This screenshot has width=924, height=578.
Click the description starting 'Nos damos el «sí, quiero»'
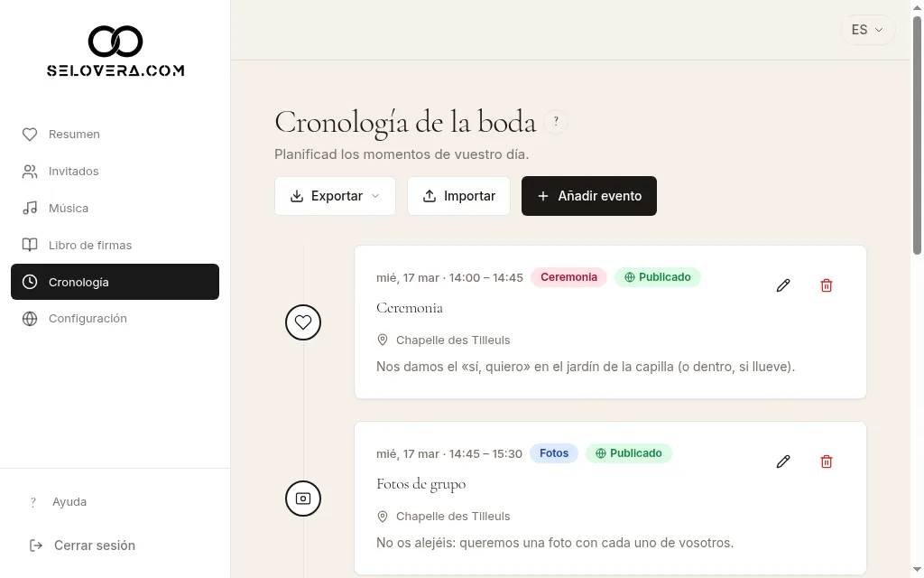click(586, 367)
